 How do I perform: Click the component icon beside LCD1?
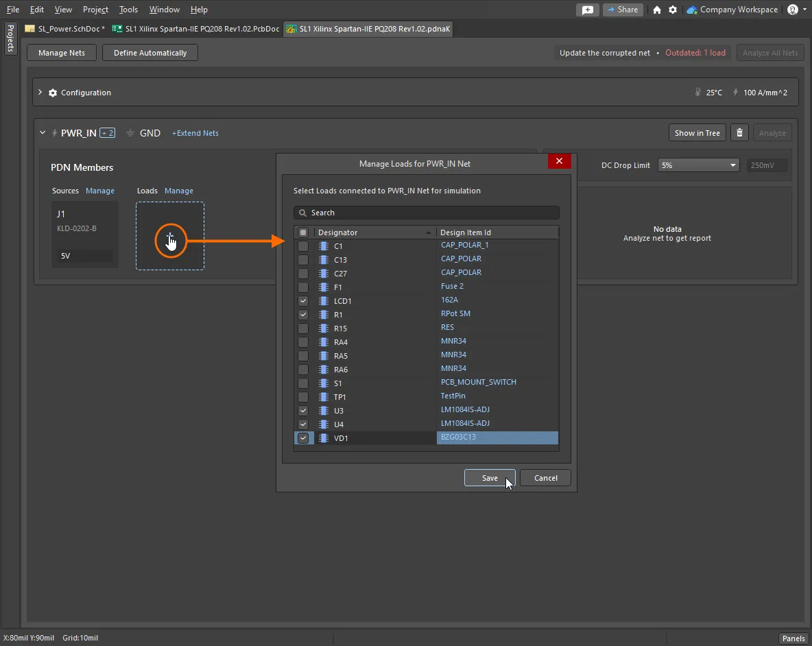324,301
